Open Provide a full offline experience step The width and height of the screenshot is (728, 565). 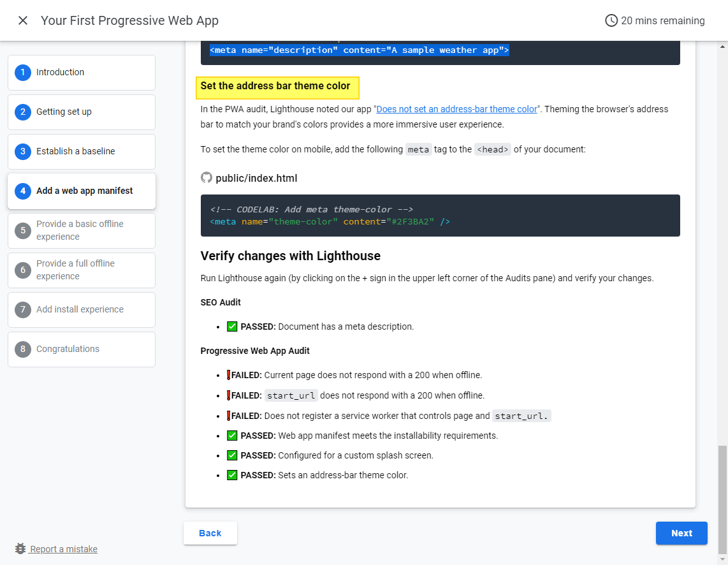(82, 270)
